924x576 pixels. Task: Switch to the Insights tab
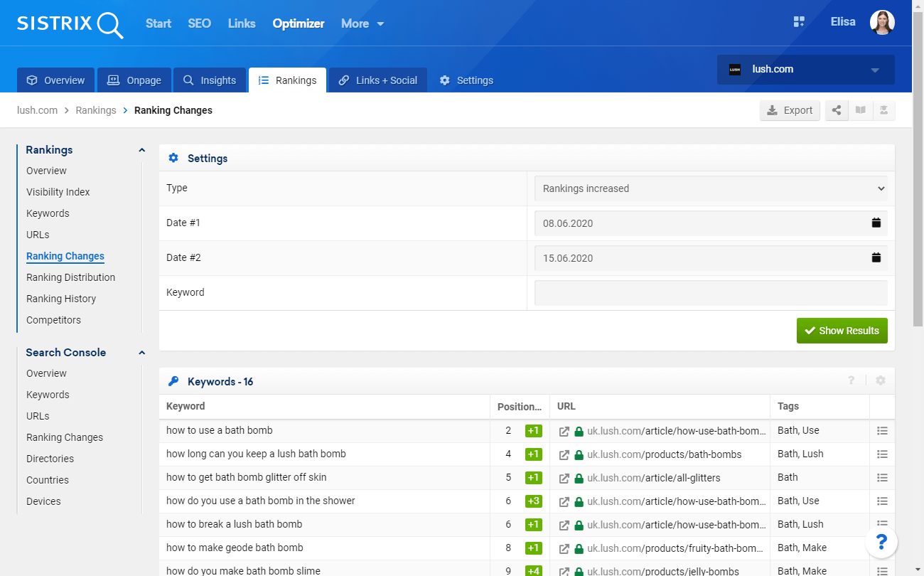(210, 80)
